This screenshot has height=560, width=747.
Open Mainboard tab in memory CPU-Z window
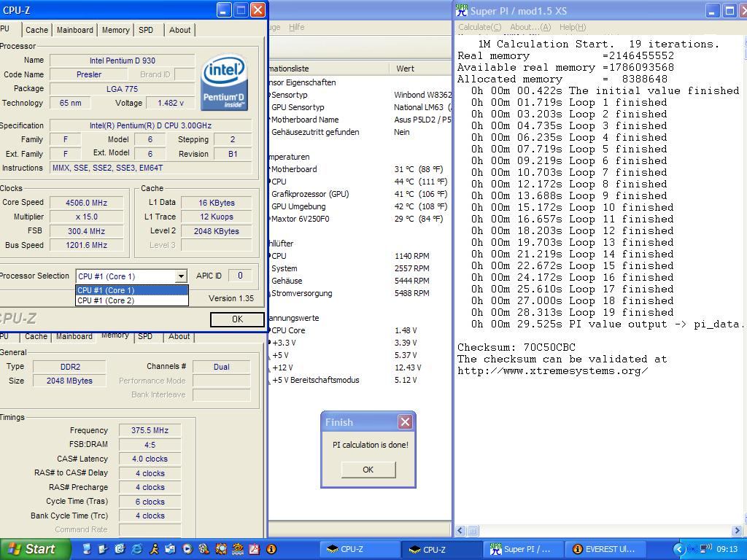[x=74, y=336]
